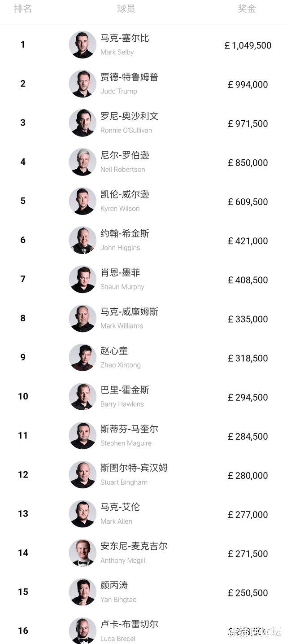The image size is (287, 644).
Task: Tap Judd Trump's profile picture
Action: click(83, 84)
